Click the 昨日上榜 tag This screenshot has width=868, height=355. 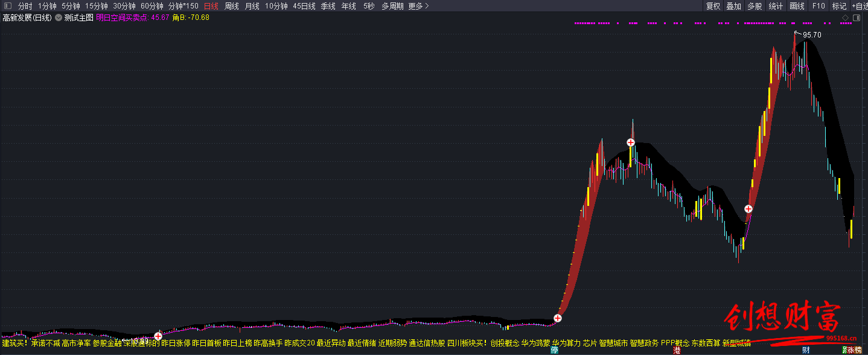[x=237, y=343]
